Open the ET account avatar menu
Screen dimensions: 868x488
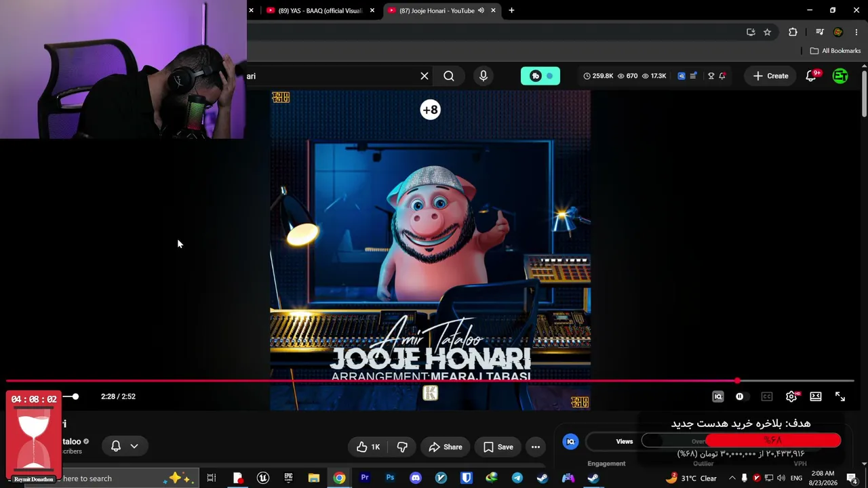(840, 76)
